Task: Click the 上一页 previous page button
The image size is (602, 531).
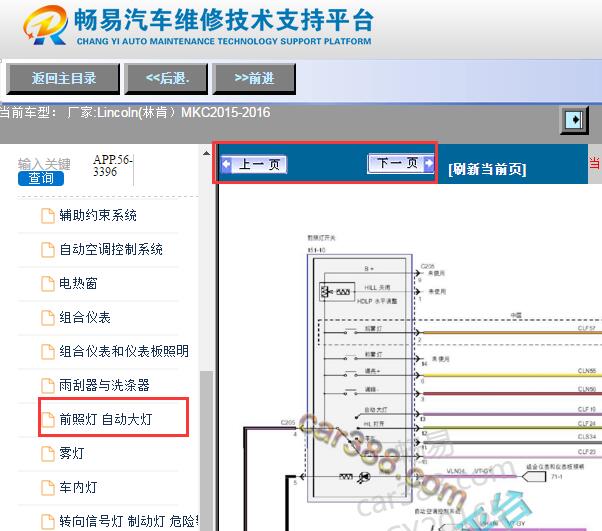Action: pyautogui.click(x=254, y=165)
